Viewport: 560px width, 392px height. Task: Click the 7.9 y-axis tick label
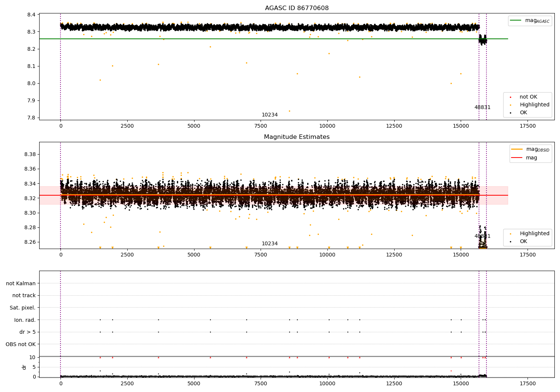tap(32, 100)
